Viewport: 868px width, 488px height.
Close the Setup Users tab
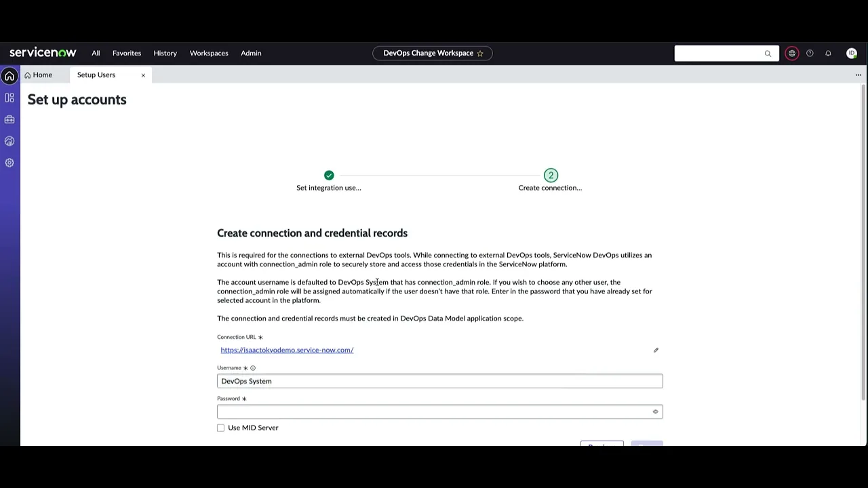pyautogui.click(x=143, y=75)
